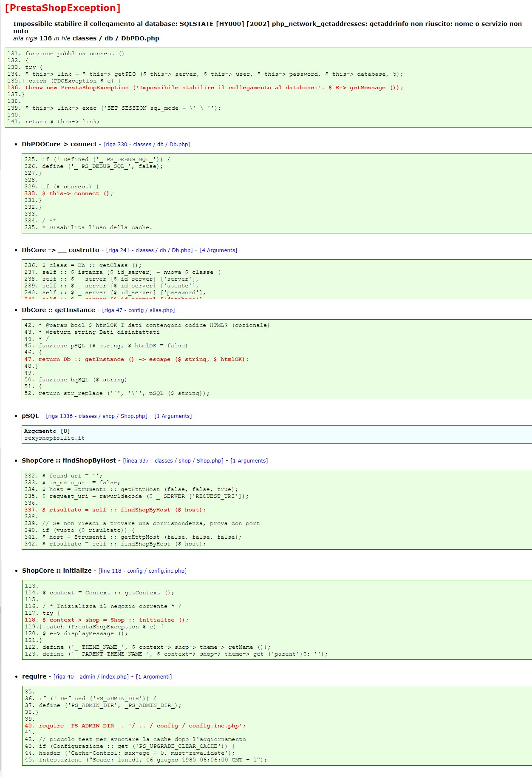Click line 114 '$ context = Context :: getContext ();'
The image size is (532, 781).
99,593
